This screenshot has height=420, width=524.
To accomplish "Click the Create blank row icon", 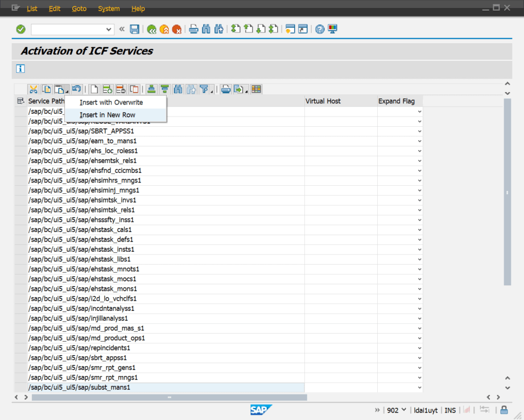I will coord(94,89).
